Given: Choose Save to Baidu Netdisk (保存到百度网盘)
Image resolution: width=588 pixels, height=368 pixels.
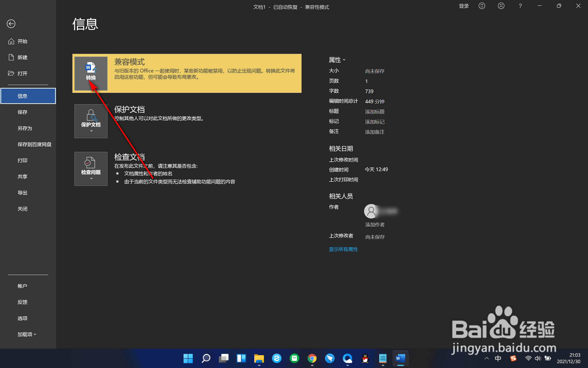Looking at the screenshot, I should [28, 144].
